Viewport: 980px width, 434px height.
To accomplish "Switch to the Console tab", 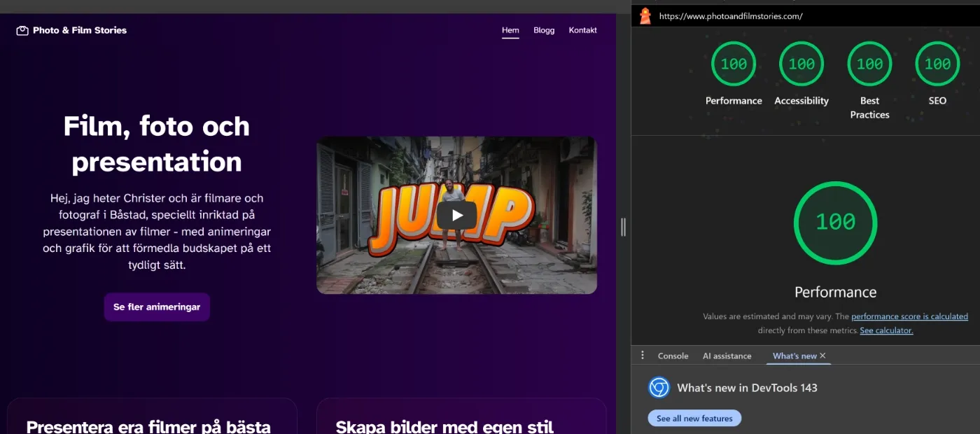I will [x=673, y=356].
